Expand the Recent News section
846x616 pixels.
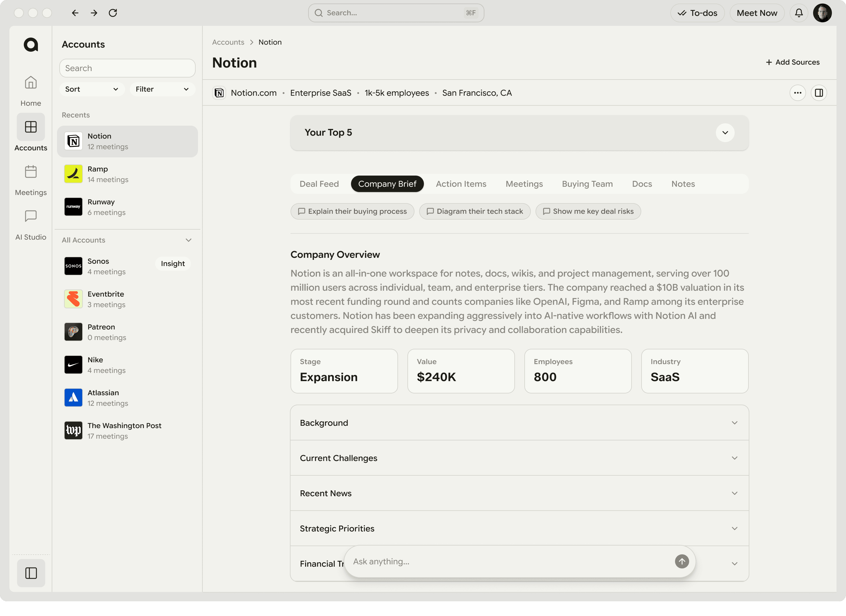coord(734,493)
